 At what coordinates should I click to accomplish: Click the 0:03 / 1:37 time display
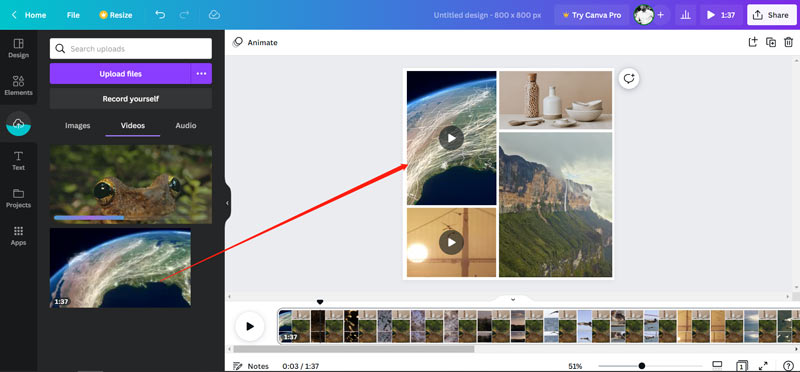click(301, 366)
